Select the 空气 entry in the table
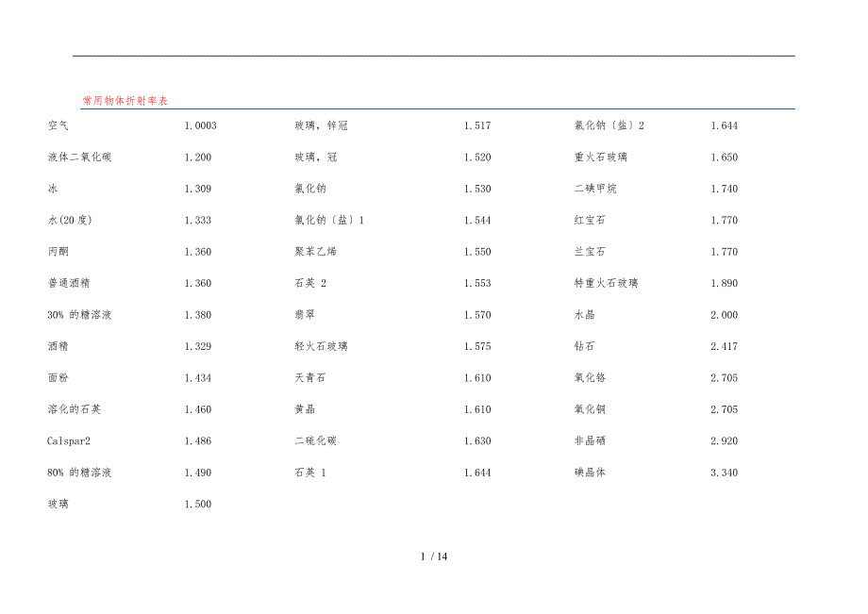 click(x=58, y=125)
